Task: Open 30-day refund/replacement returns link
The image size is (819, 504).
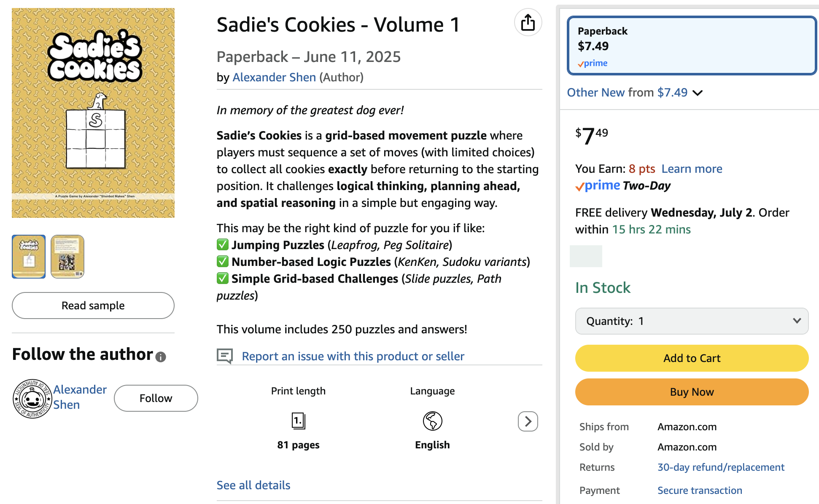Action: point(721,467)
